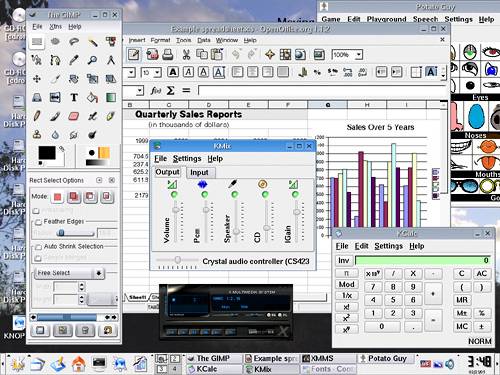500x375 pixels.
Task: Click the Mod button in KCalc
Action: click(x=347, y=284)
